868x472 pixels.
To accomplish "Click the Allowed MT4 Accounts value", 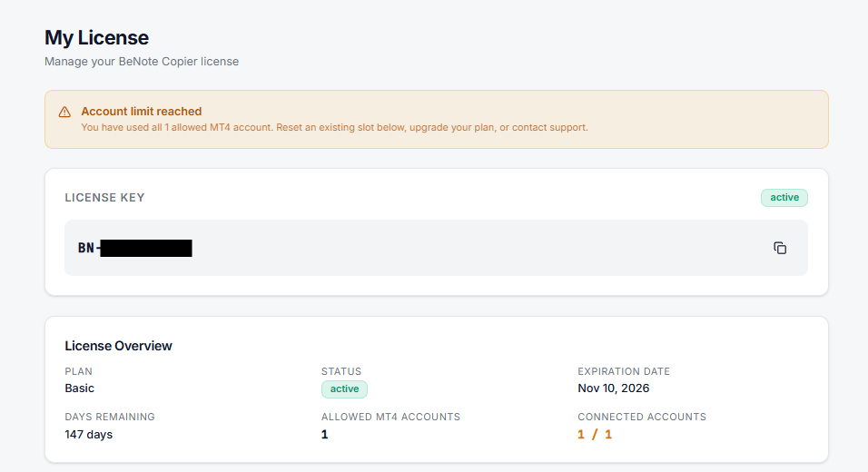I will coord(324,435).
